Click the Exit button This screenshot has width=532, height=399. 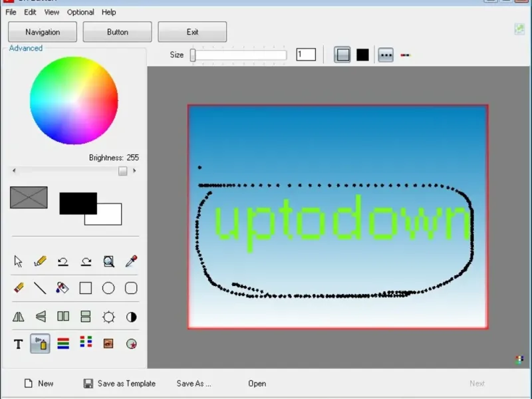point(192,32)
